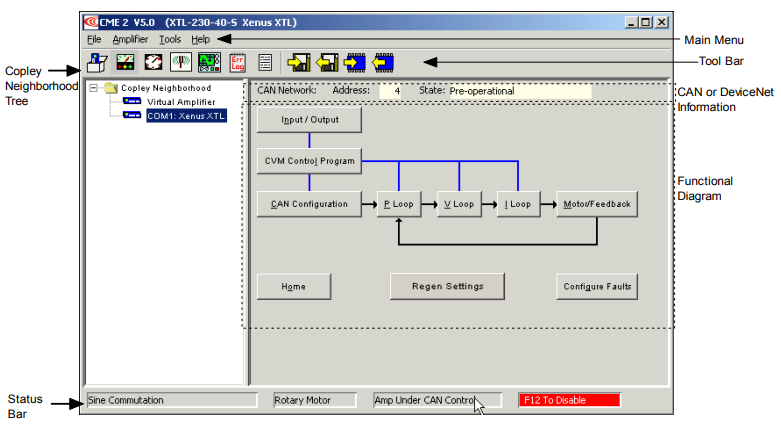Start Auto Tune with tuning fork icon
781x425 pixels.
(x=181, y=62)
